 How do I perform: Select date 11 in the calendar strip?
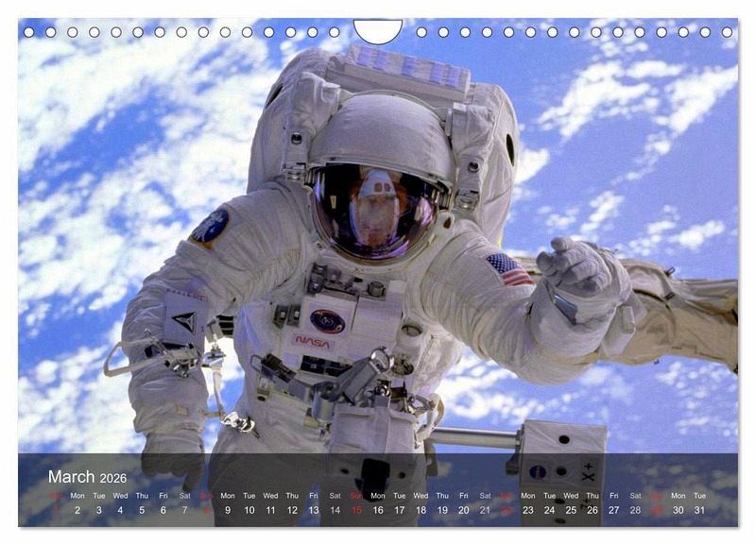coord(270,510)
